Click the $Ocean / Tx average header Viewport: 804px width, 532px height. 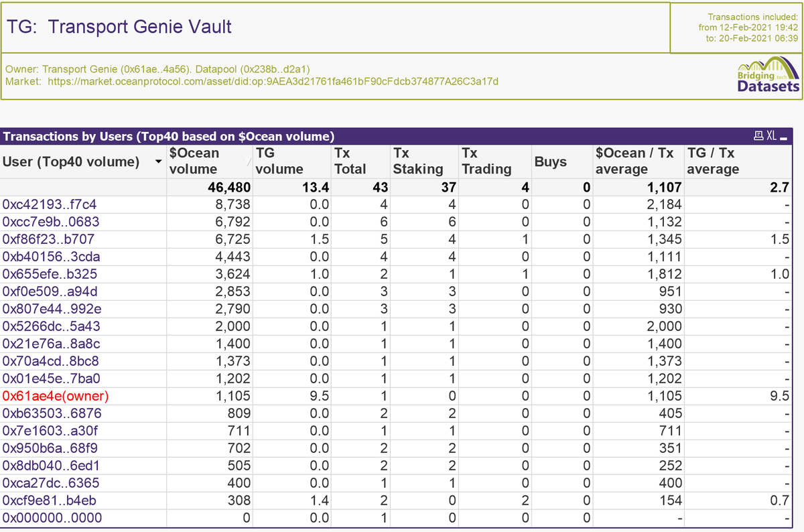(638, 161)
